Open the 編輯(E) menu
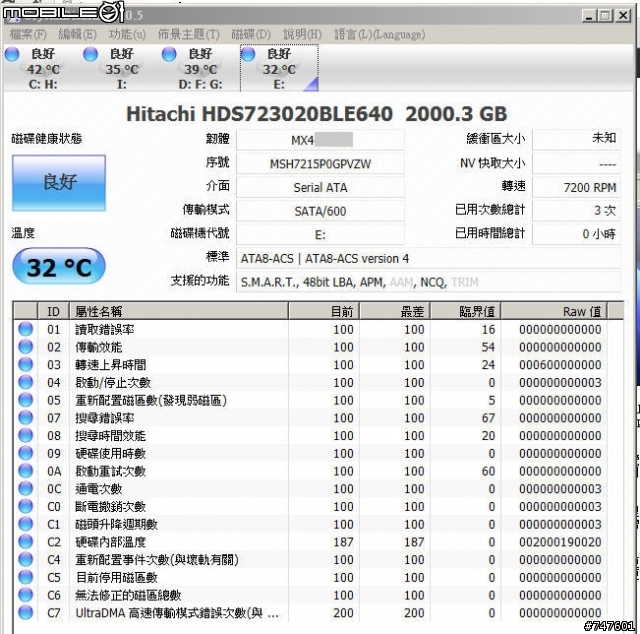 [78, 34]
